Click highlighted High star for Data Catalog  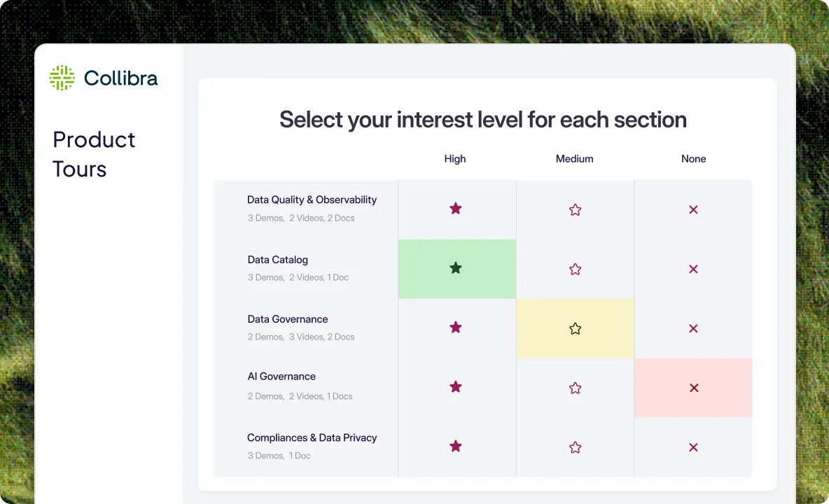point(455,268)
